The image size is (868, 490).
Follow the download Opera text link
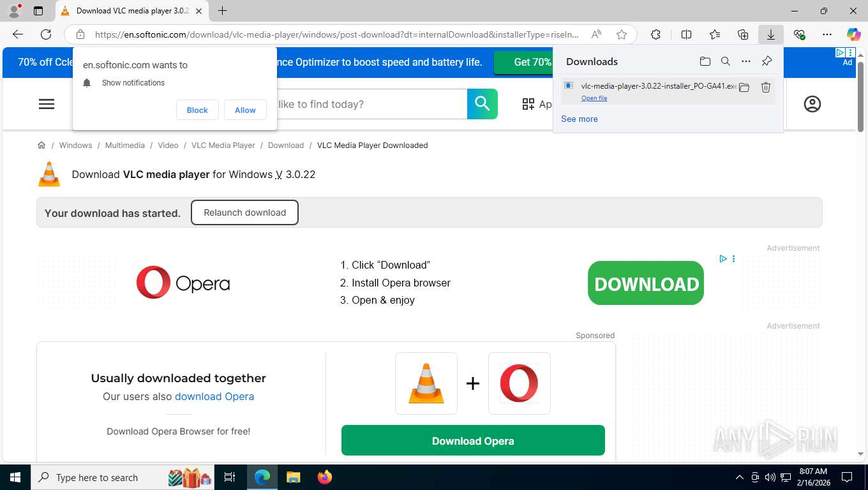point(214,396)
